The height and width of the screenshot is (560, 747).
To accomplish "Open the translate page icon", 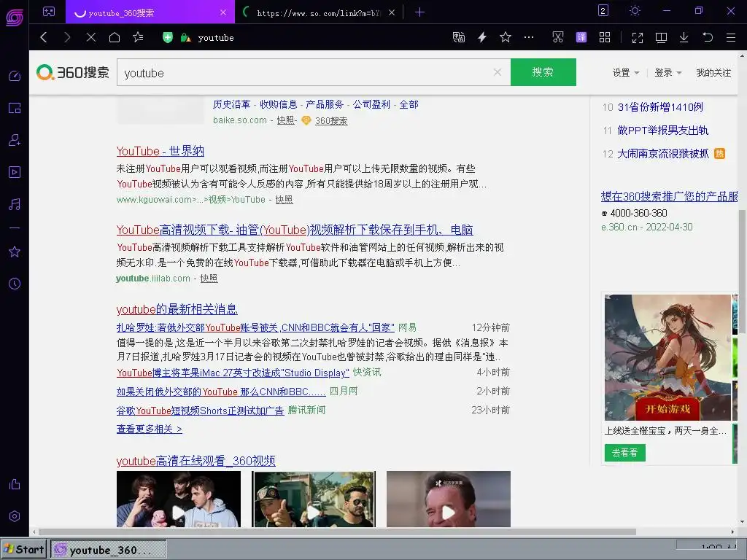I will point(458,37).
